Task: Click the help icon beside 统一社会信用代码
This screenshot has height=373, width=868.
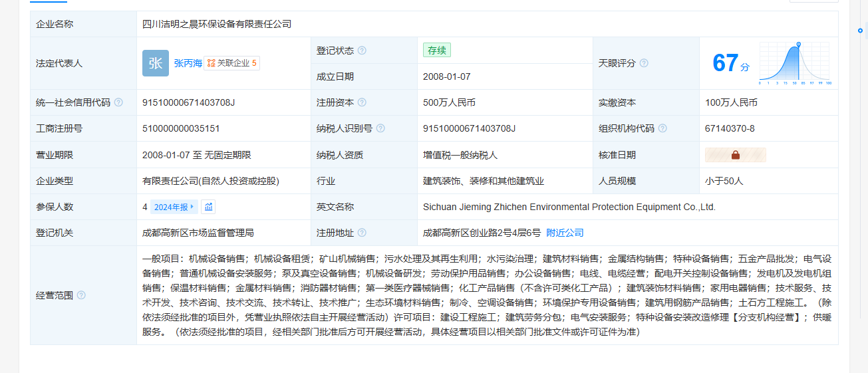Action: 118,102
